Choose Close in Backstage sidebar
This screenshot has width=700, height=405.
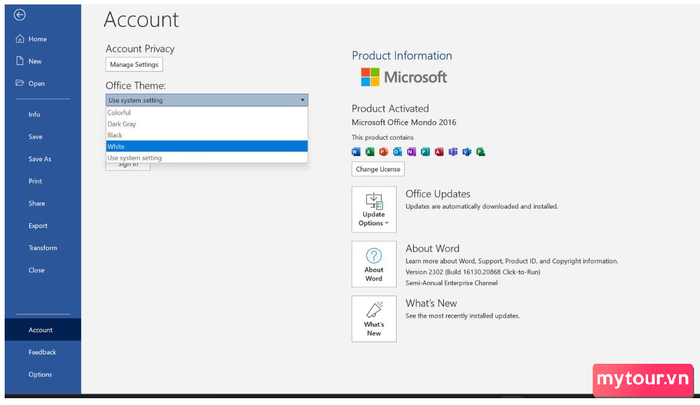(43, 270)
